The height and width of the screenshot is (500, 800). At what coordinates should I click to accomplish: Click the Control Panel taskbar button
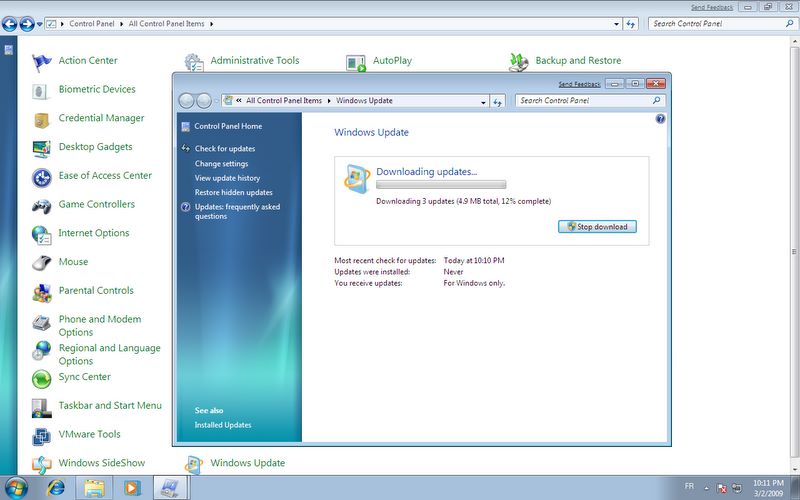(171, 488)
